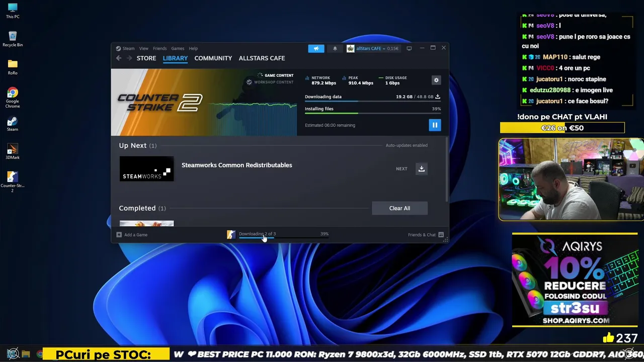This screenshot has width=644, height=362.
Task: Click the Completed section header
Action: click(142, 208)
